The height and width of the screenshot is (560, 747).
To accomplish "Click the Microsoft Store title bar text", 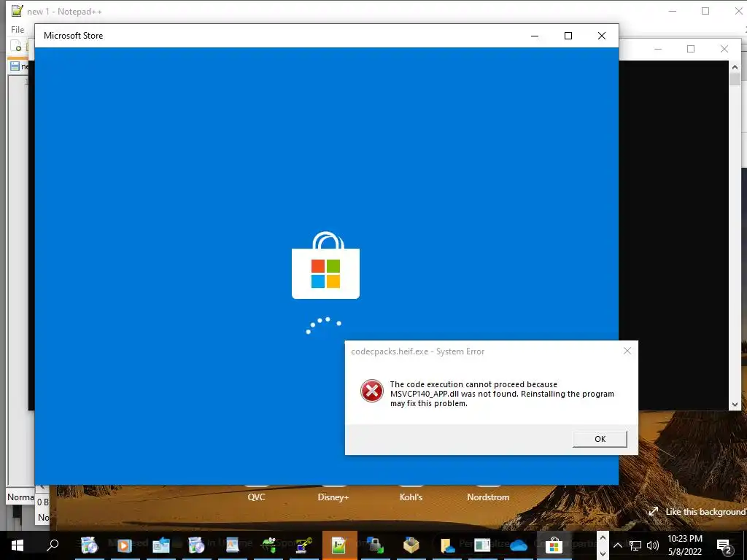I will [74, 36].
